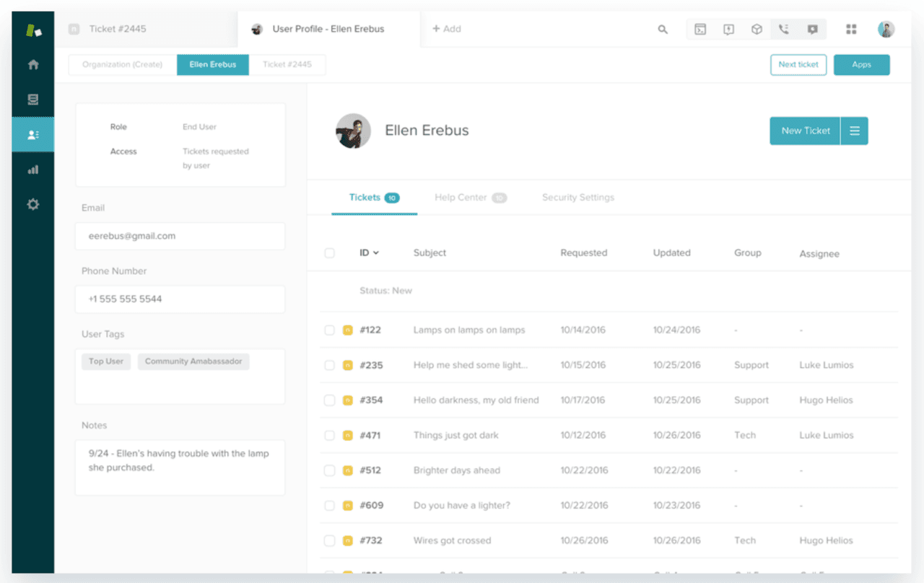Sort by ID column dropdown arrow
Image resolution: width=924 pixels, height=583 pixels.
click(x=376, y=253)
